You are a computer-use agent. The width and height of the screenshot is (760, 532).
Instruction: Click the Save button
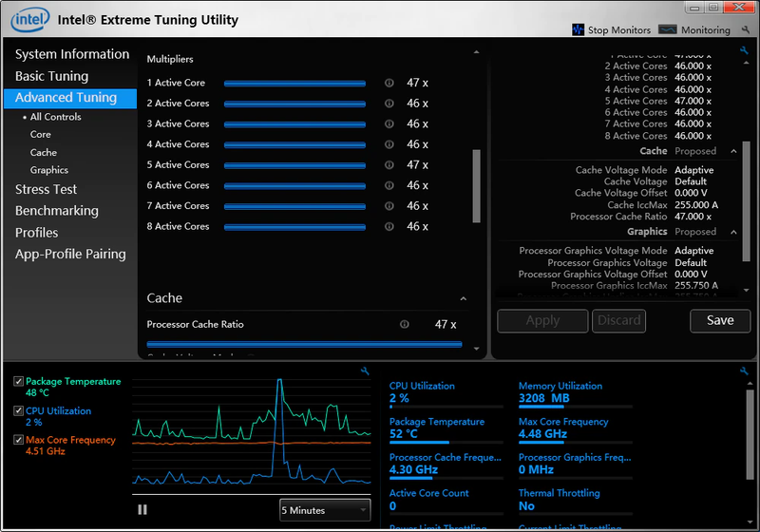719,320
